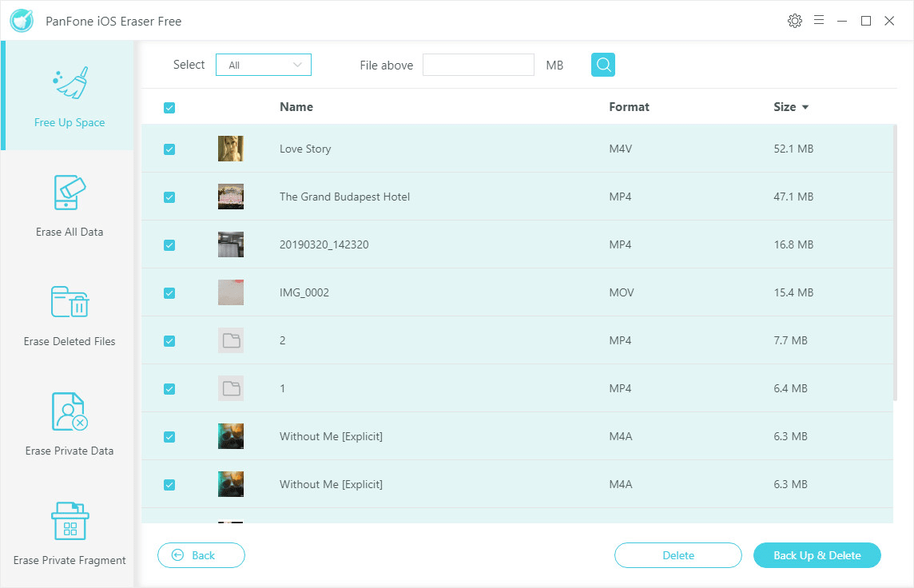
Task: Uncheck the second Without Me [Explicit] checkbox
Action: (x=169, y=485)
